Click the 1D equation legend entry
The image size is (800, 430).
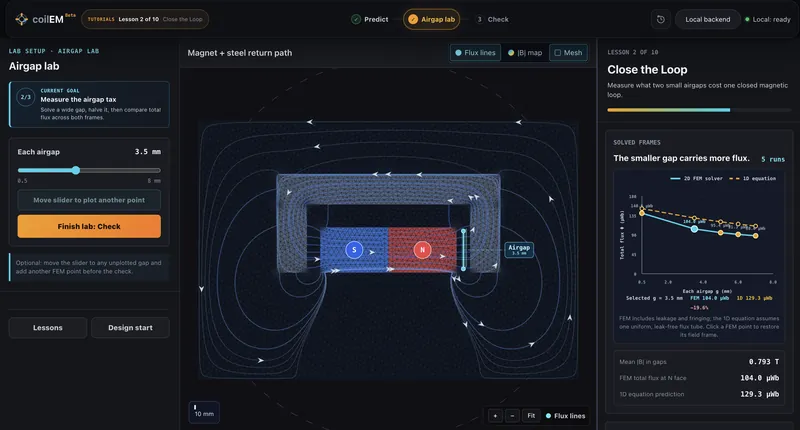753,179
